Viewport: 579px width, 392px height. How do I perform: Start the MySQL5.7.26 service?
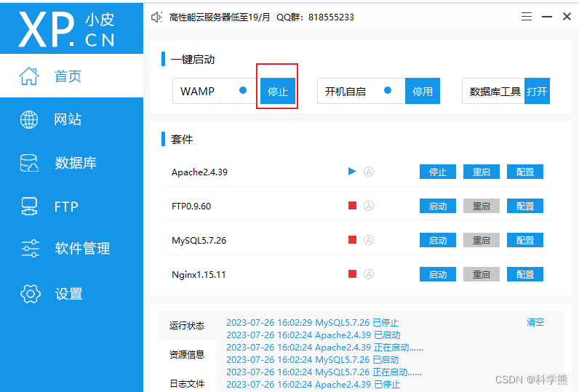click(x=438, y=240)
